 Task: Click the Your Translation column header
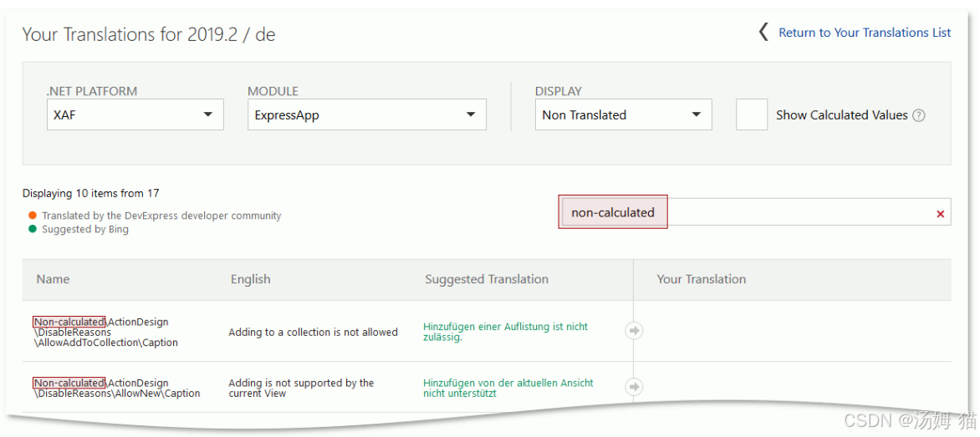click(702, 279)
